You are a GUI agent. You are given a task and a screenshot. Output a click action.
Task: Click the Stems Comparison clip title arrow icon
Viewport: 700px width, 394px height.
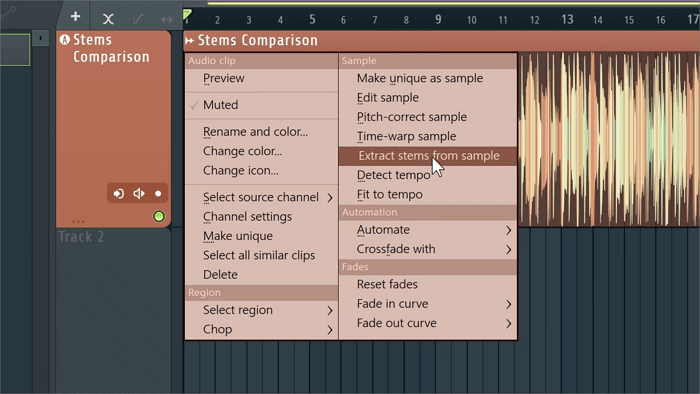pyautogui.click(x=190, y=41)
